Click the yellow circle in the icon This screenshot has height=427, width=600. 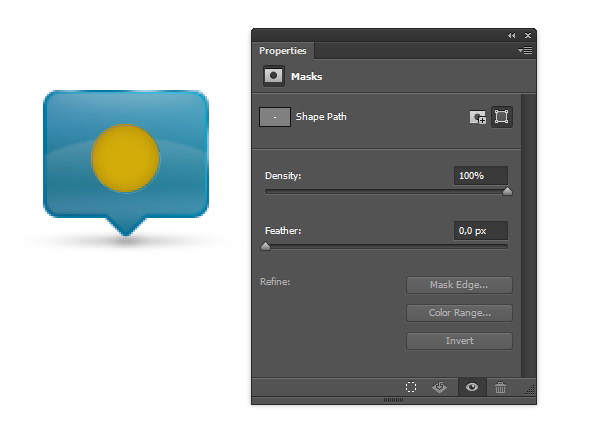(126, 158)
